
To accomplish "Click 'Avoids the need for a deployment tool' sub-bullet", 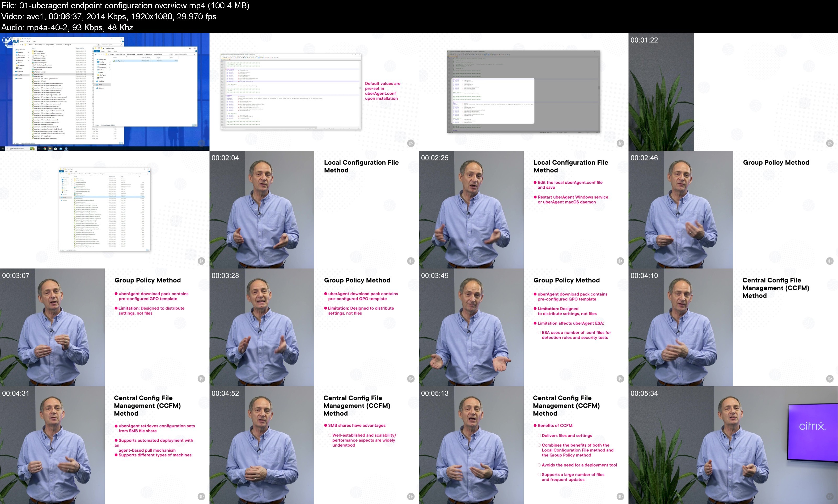I will (x=577, y=465).
